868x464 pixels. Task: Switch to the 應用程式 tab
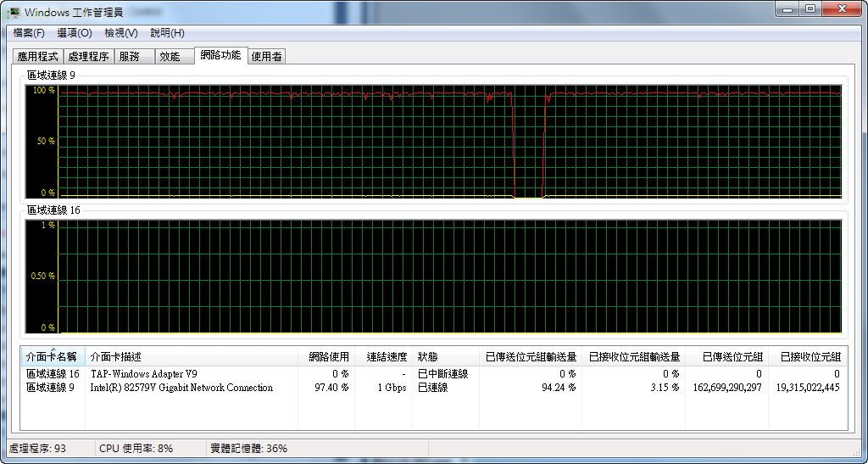[38, 57]
